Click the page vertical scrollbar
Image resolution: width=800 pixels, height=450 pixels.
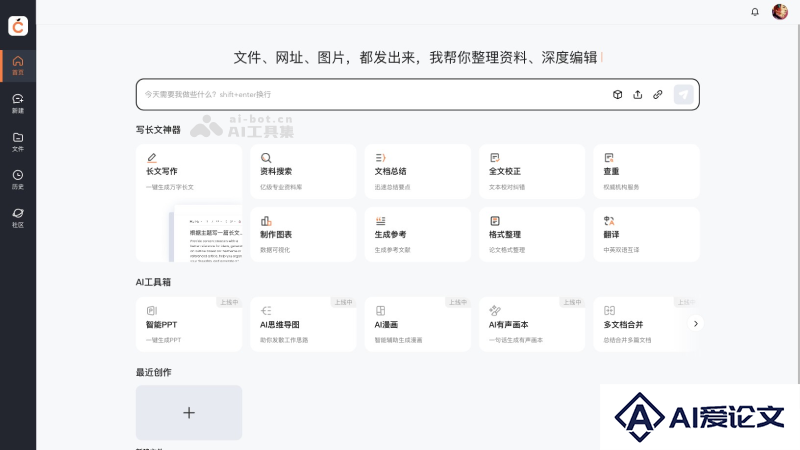[x=798, y=204]
